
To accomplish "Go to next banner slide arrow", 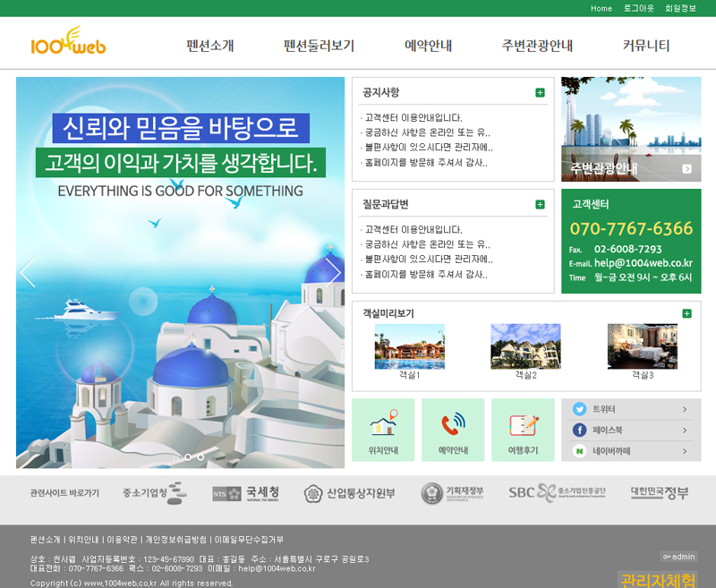I will click(x=333, y=272).
